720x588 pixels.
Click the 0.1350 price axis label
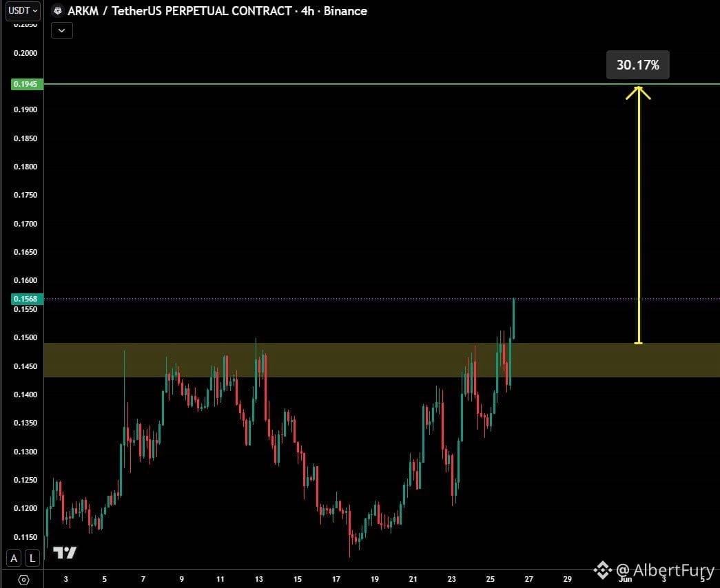click(25, 423)
